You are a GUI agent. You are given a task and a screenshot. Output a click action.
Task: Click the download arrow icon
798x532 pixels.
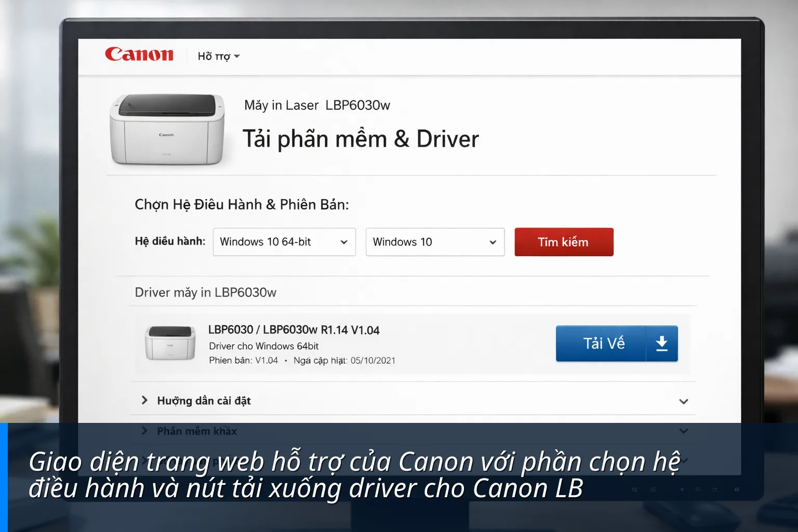point(661,343)
